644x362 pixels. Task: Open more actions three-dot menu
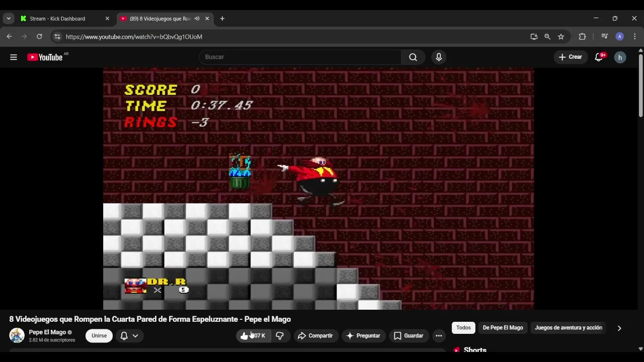439,336
